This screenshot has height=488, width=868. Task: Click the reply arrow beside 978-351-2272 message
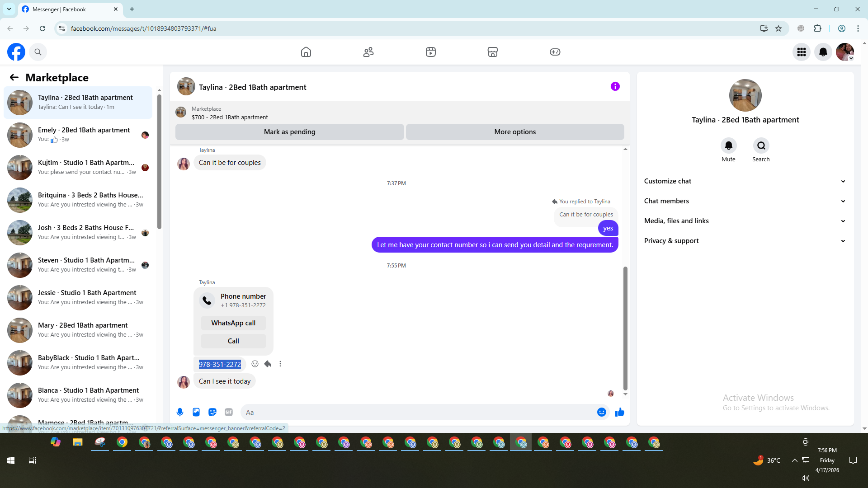268,364
